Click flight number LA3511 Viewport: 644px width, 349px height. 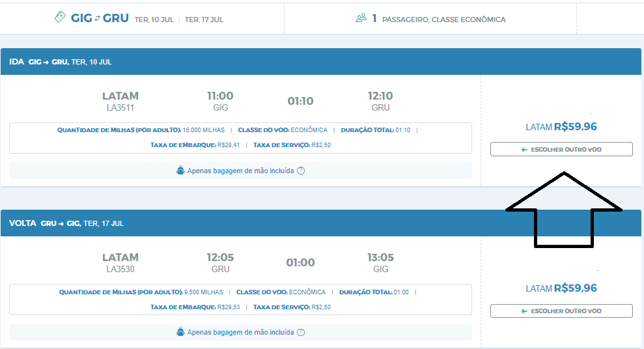120,107
